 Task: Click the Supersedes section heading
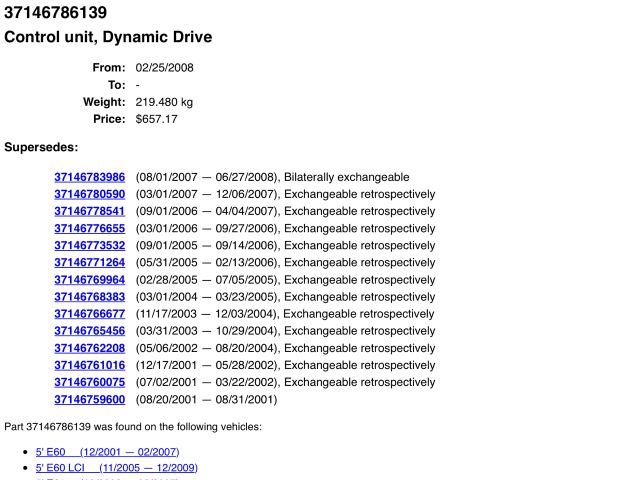point(41,147)
